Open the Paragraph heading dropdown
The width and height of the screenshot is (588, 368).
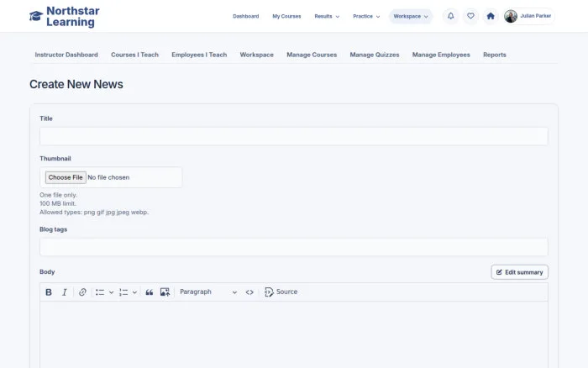pyautogui.click(x=208, y=292)
